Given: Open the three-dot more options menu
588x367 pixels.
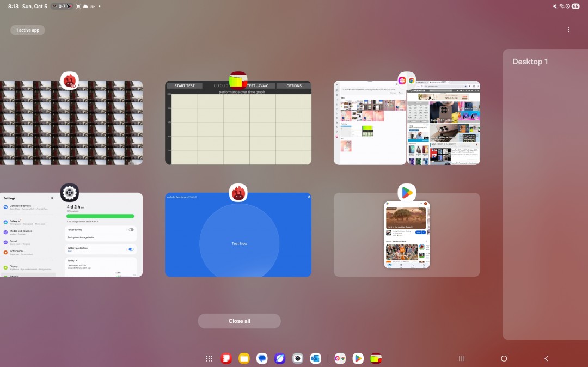Looking at the screenshot, I should 568,29.
